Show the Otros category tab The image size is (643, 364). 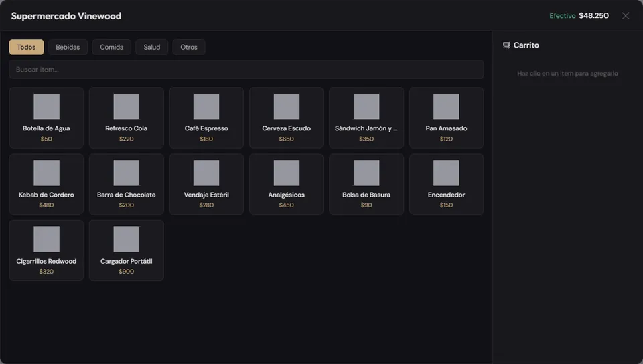point(189,47)
